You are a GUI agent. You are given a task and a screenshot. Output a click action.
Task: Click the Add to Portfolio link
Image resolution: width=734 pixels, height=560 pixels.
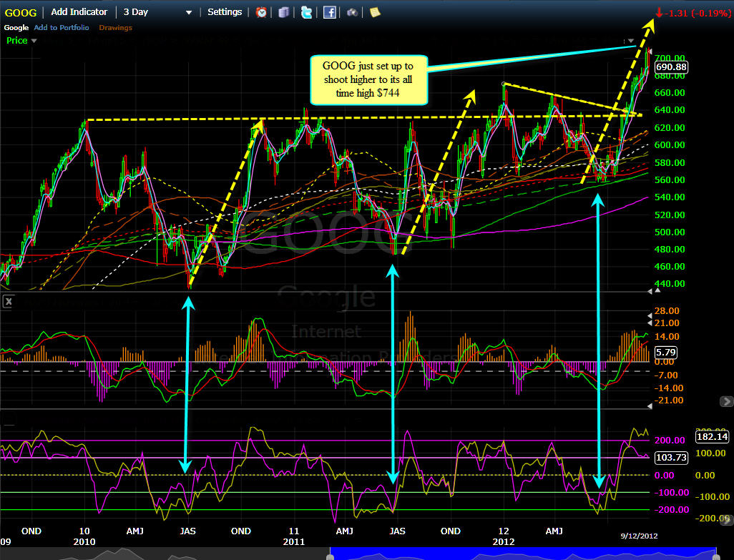pos(62,28)
